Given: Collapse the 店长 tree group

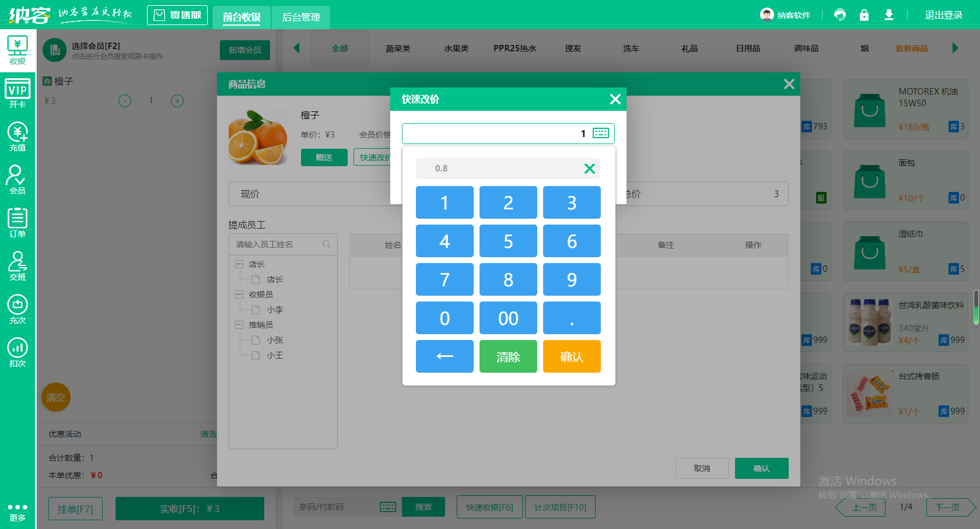Looking at the screenshot, I should pos(239,264).
